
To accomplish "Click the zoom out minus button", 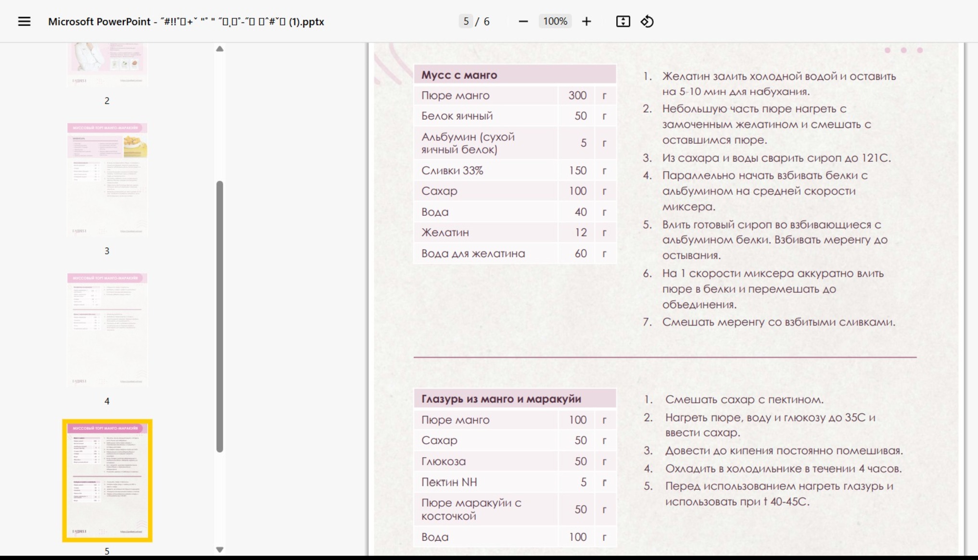I will click(x=523, y=21).
